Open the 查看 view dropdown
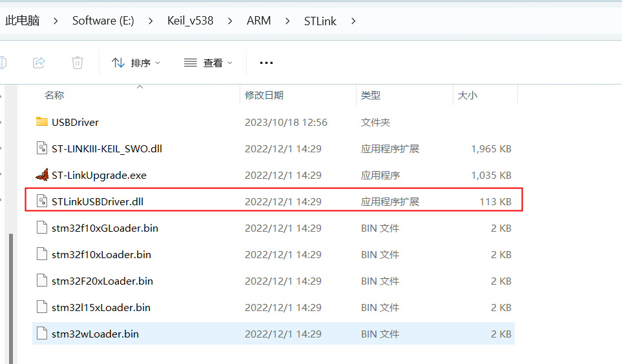Image resolution: width=622 pixels, height=364 pixels. [208, 63]
